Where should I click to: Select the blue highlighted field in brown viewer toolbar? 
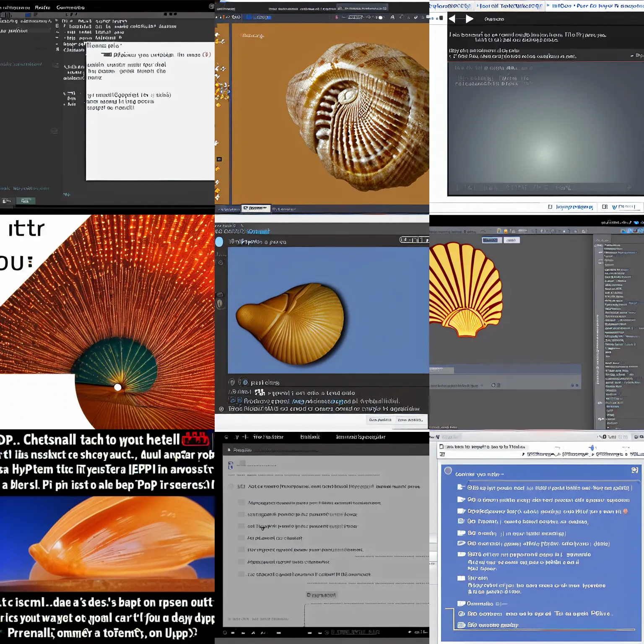pos(262,17)
